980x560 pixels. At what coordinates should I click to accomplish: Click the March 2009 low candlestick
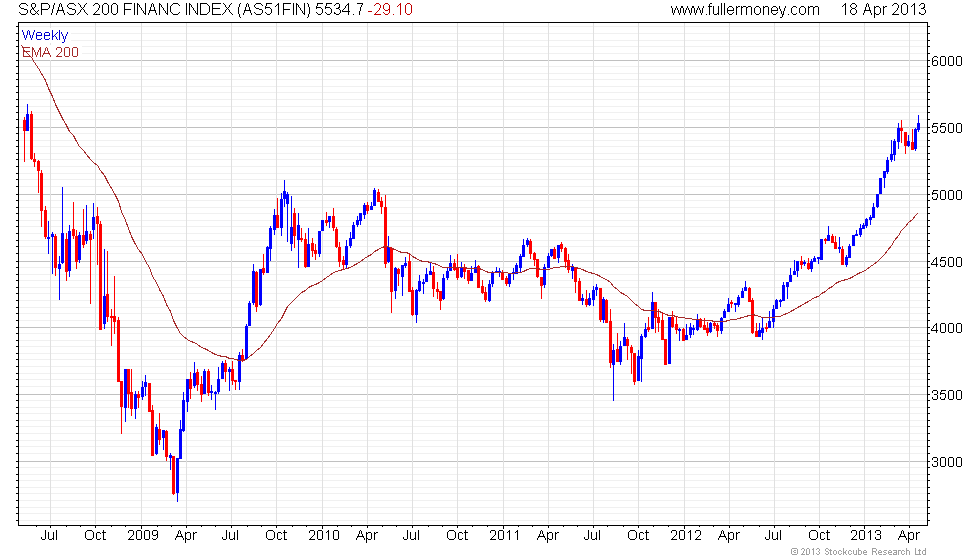(178, 478)
